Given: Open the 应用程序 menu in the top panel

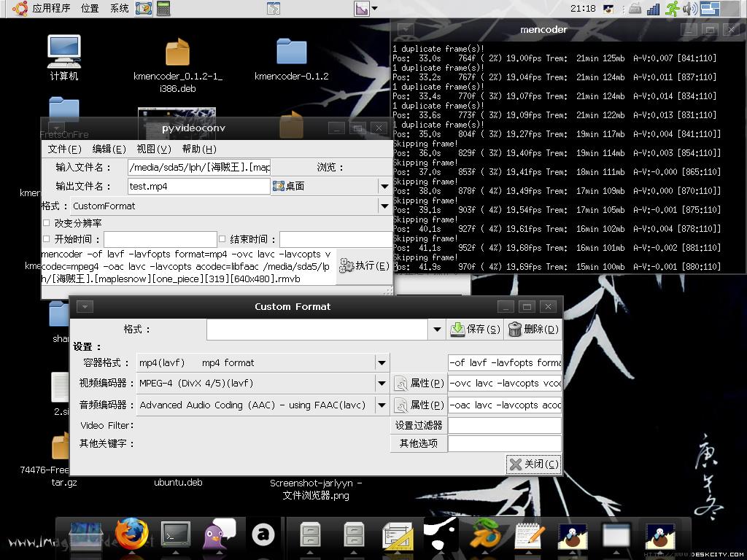Looking at the screenshot, I should coord(51,8).
